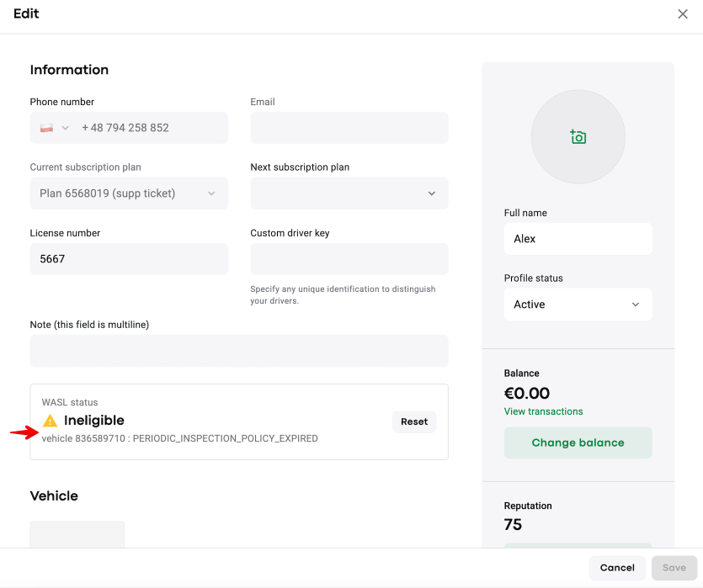Click the License number field
Screen dimensions: 703x588
pyautogui.click(x=129, y=259)
